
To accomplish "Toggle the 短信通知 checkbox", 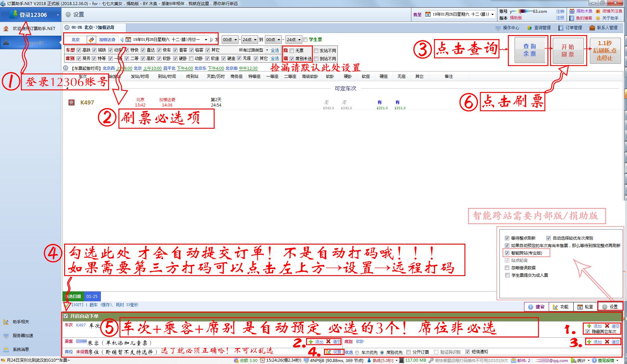I will point(467,352).
